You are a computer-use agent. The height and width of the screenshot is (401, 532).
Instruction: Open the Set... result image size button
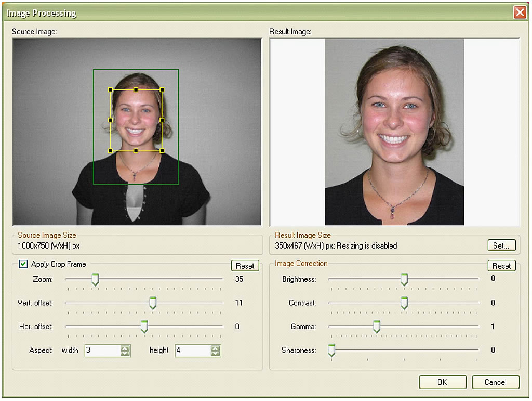click(501, 245)
